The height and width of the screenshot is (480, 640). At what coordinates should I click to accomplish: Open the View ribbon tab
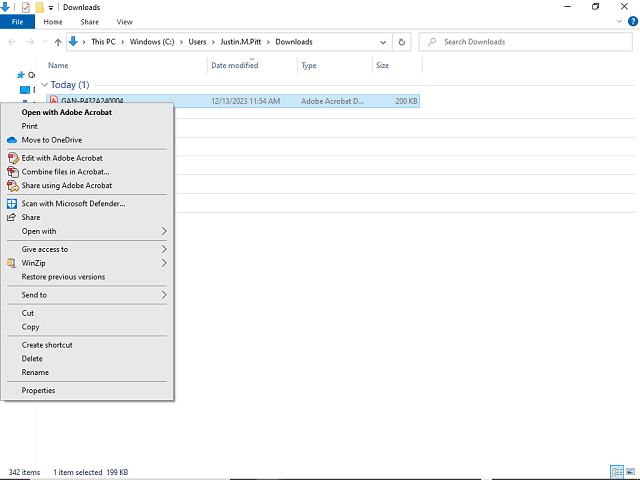[124, 21]
